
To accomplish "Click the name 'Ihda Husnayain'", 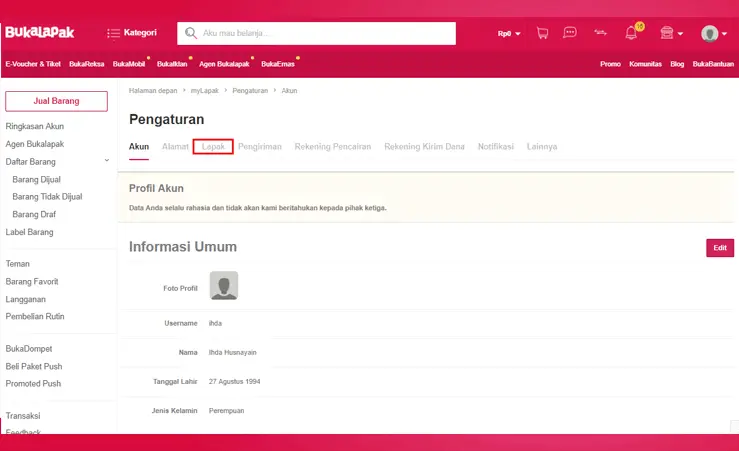I will [233, 353].
